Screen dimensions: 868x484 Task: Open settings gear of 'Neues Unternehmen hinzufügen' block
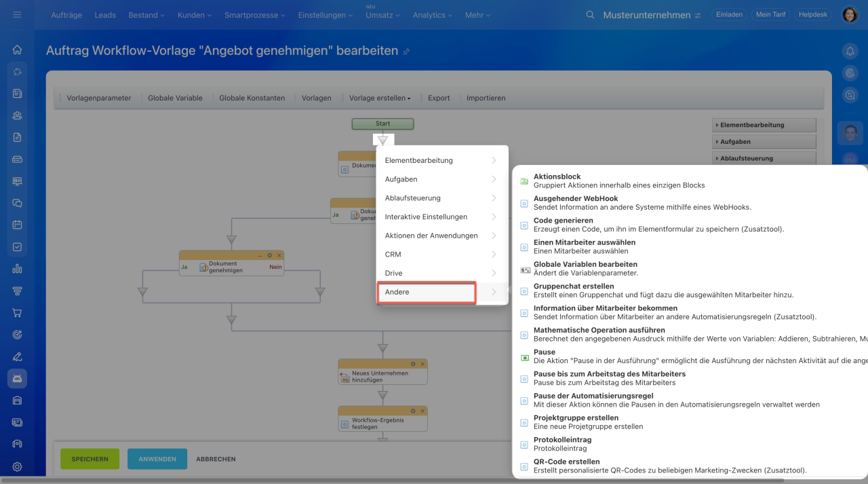pos(413,364)
